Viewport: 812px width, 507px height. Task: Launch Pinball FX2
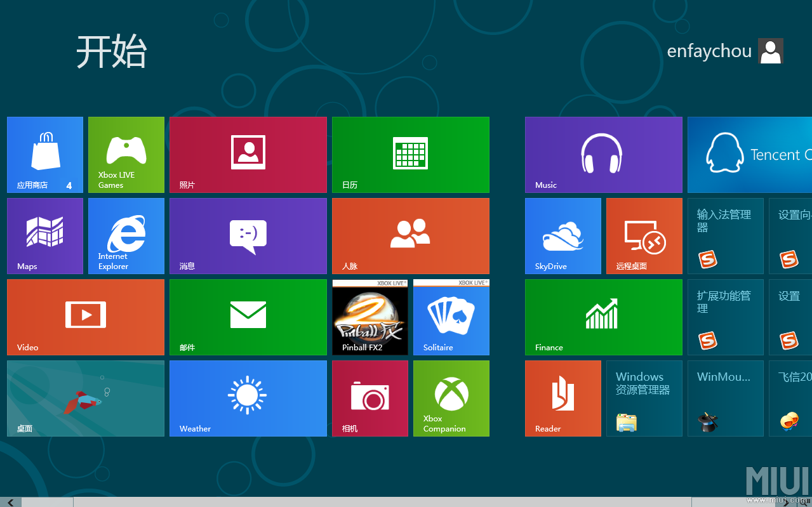[x=369, y=317]
